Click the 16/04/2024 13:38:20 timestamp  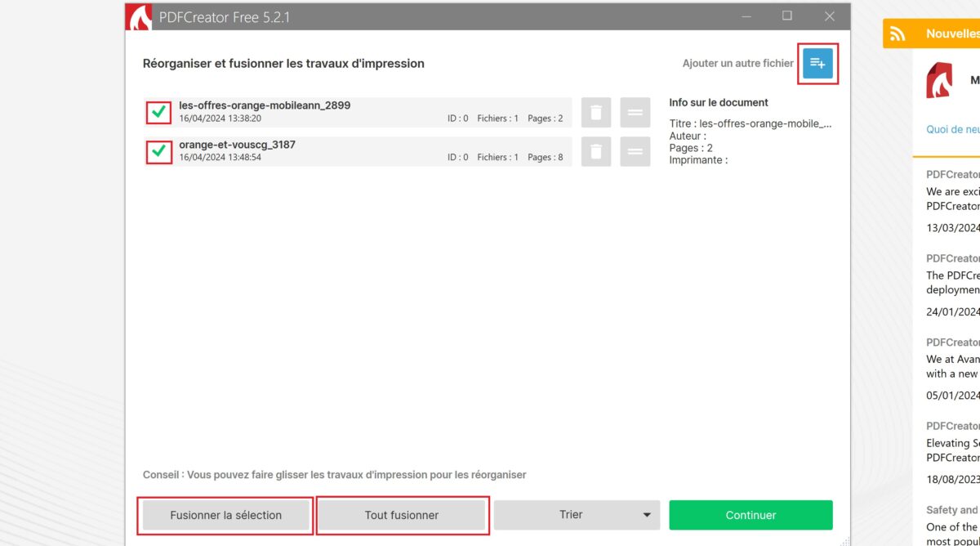tap(220, 119)
